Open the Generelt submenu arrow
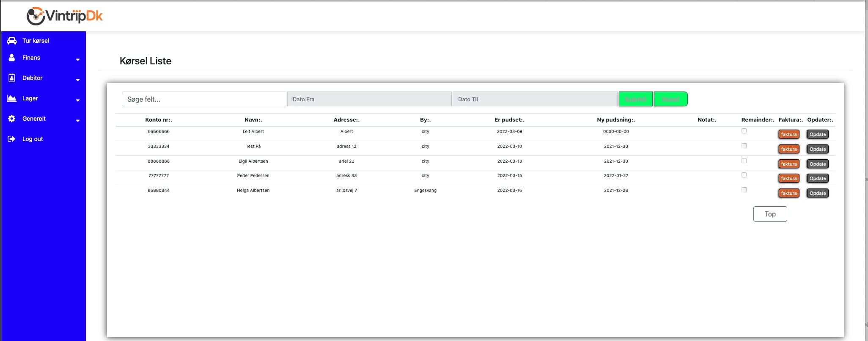This screenshot has width=868, height=341. 78,121
